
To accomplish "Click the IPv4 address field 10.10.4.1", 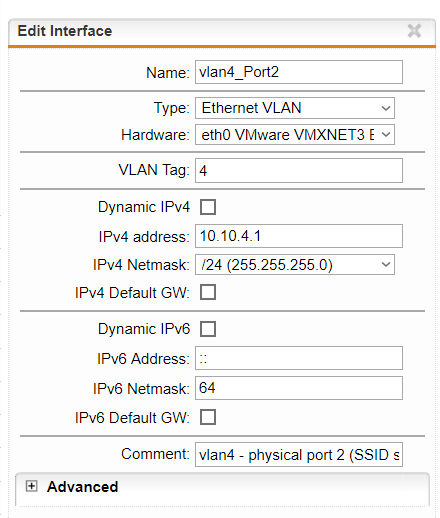I will pos(299,236).
